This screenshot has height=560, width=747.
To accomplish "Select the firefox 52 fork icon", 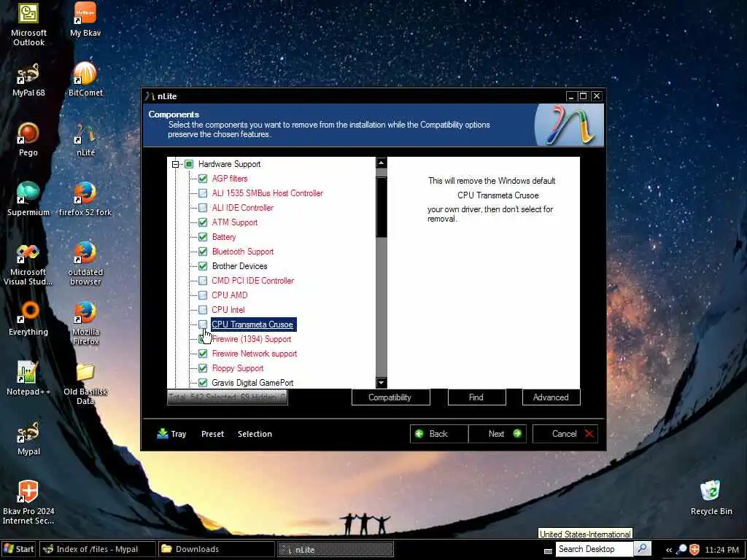I will tap(85, 200).
